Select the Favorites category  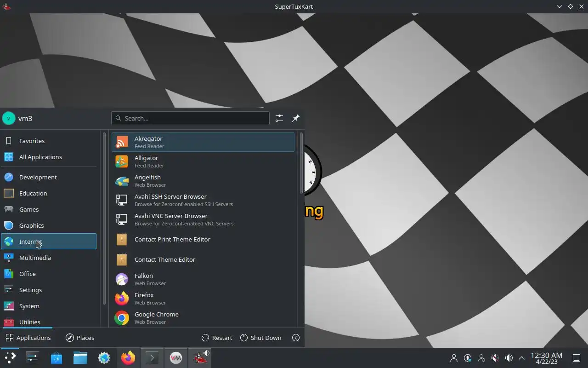[x=49, y=141]
